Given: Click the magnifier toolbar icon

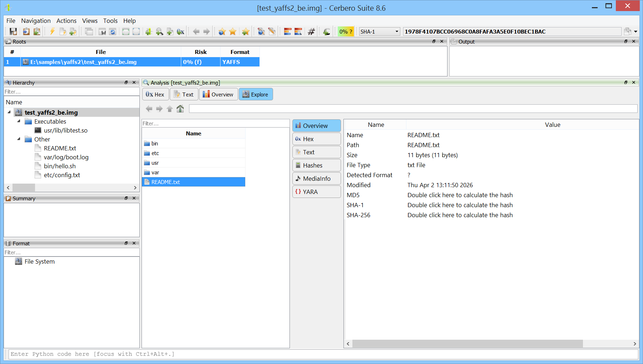Looking at the screenshot, I should coord(159,31).
